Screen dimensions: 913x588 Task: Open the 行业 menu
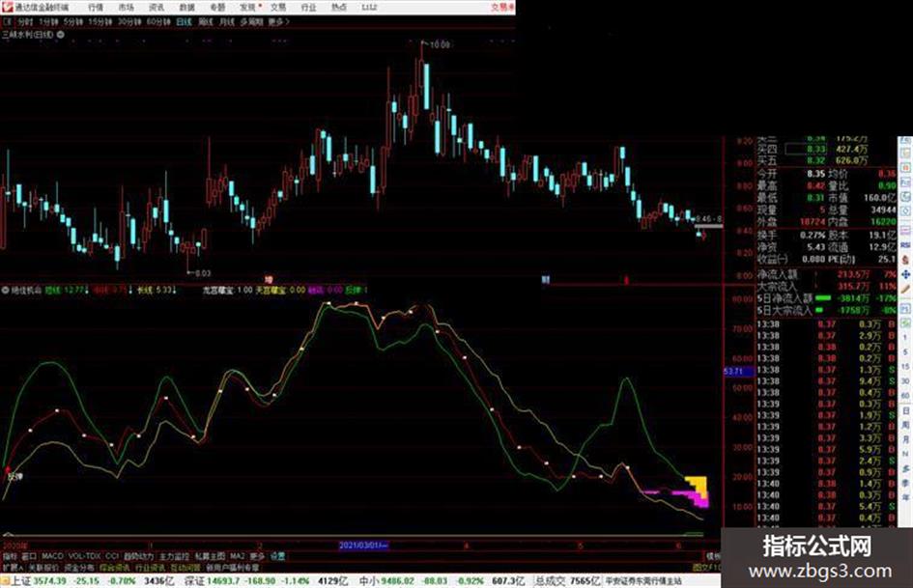308,7
